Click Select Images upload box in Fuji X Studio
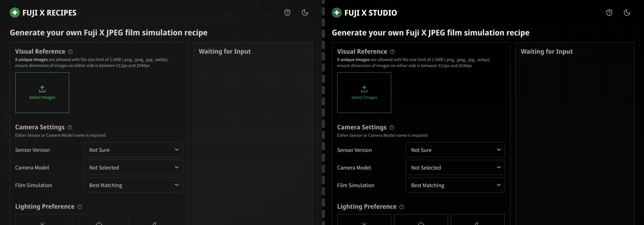Image resolution: width=644 pixels, height=225 pixels. (x=364, y=92)
